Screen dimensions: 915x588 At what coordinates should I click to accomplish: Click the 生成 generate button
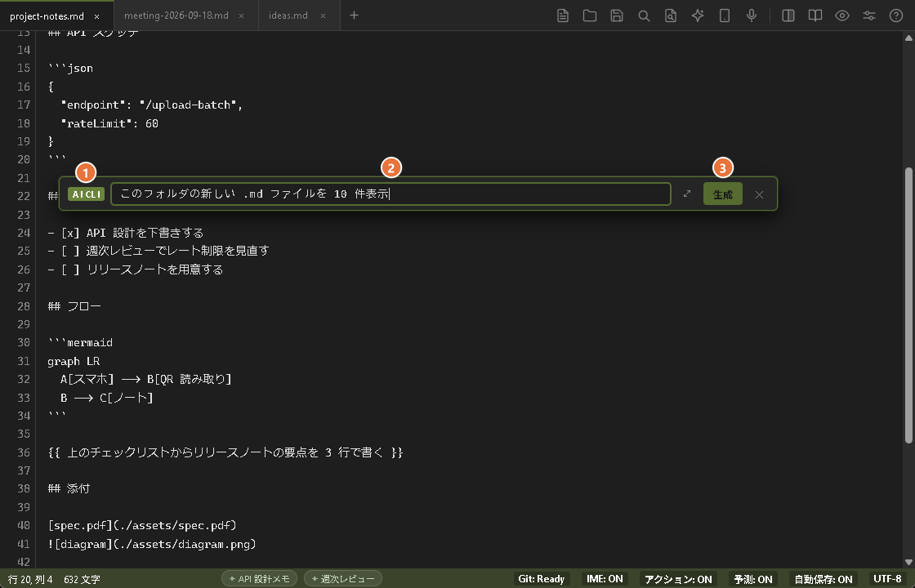tap(722, 194)
